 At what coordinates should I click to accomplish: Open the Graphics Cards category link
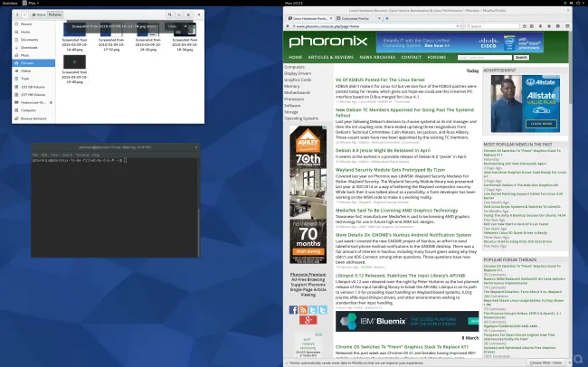click(x=298, y=80)
